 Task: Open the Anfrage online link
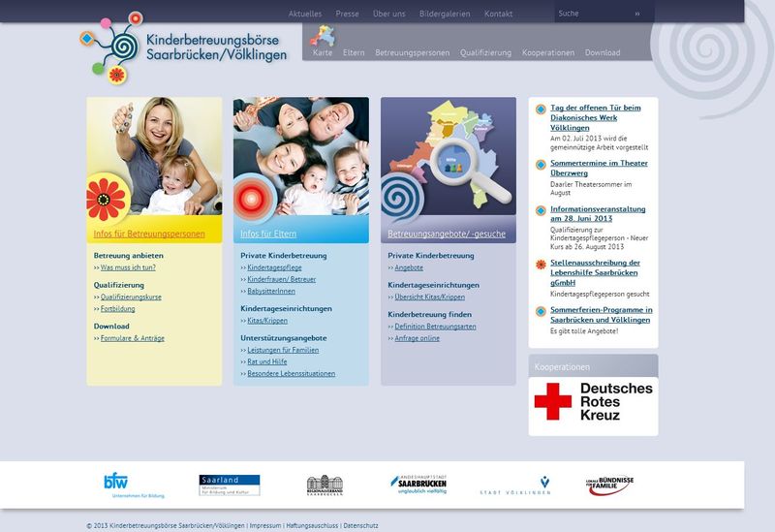click(x=417, y=338)
